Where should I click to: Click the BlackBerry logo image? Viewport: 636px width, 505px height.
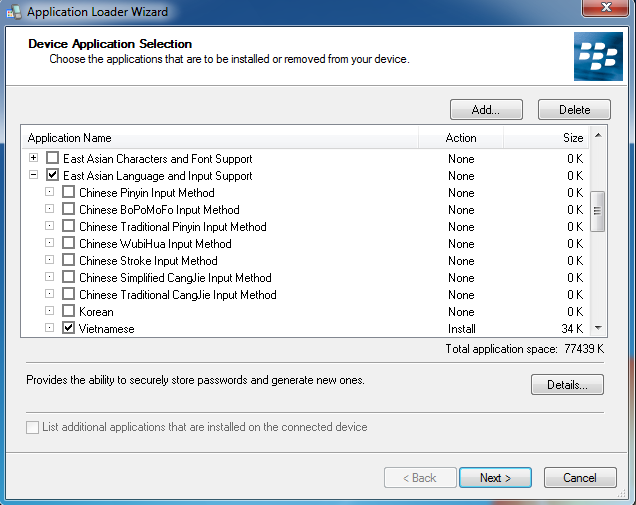click(x=598, y=56)
